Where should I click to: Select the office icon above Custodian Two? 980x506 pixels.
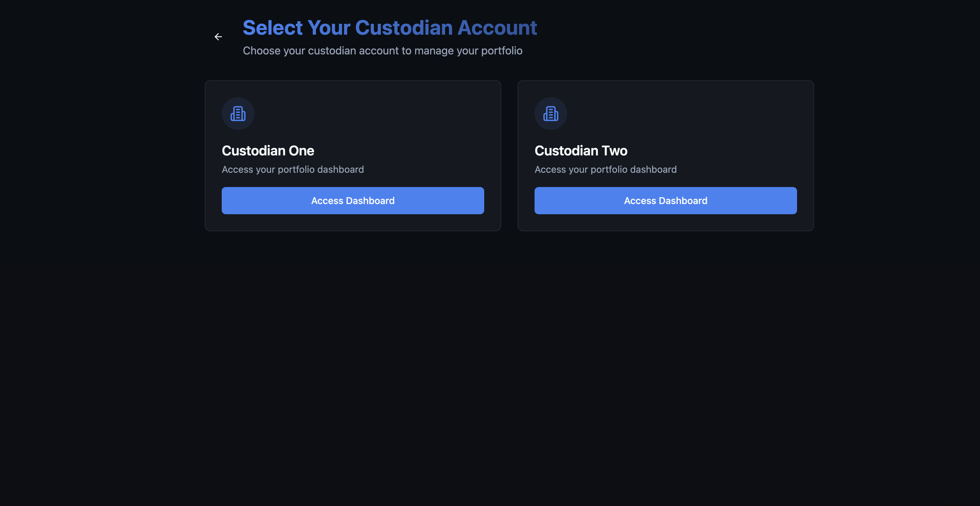(551, 113)
